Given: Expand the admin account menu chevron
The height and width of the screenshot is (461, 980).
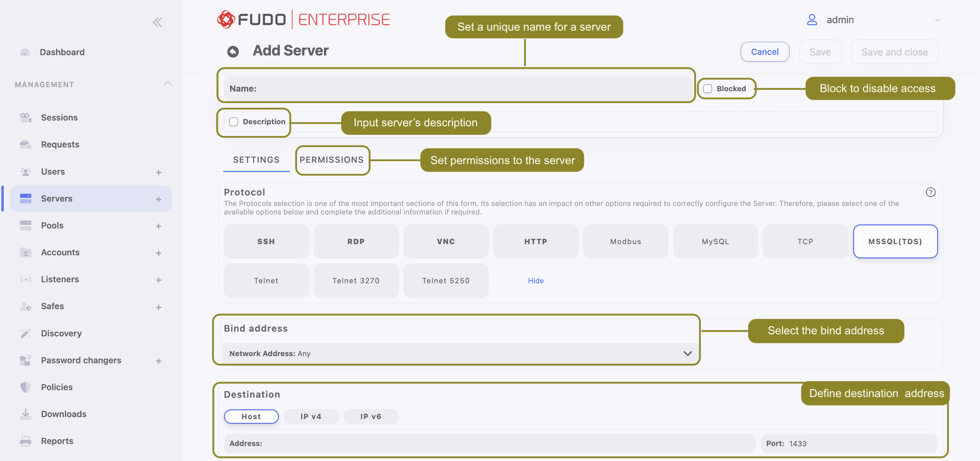Looking at the screenshot, I should 937,20.
